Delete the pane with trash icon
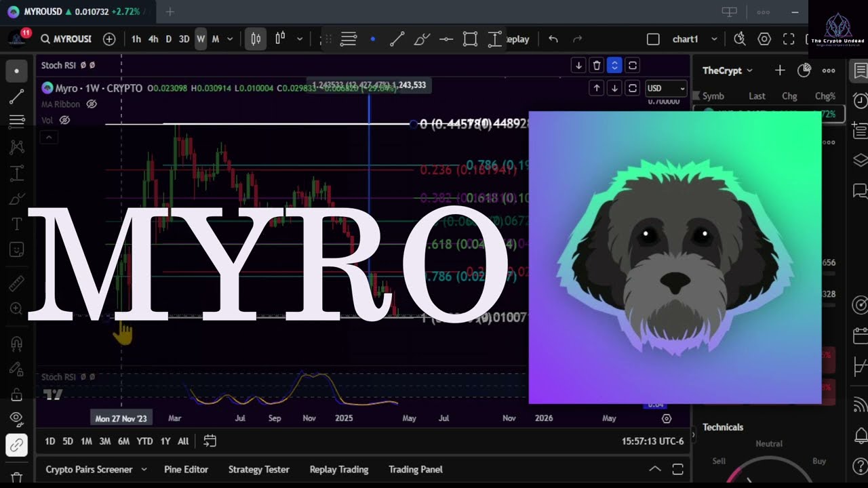Screen dimensions: 868x488 click(x=597, y=65)
